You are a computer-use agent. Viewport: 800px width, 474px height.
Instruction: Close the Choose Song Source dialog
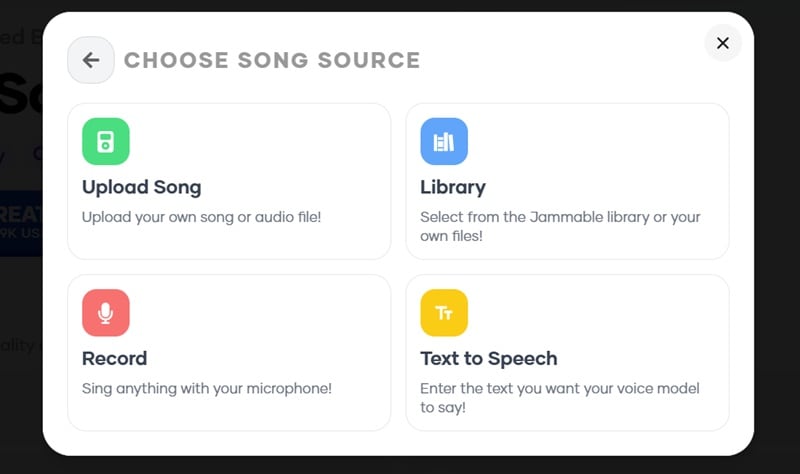723,43
